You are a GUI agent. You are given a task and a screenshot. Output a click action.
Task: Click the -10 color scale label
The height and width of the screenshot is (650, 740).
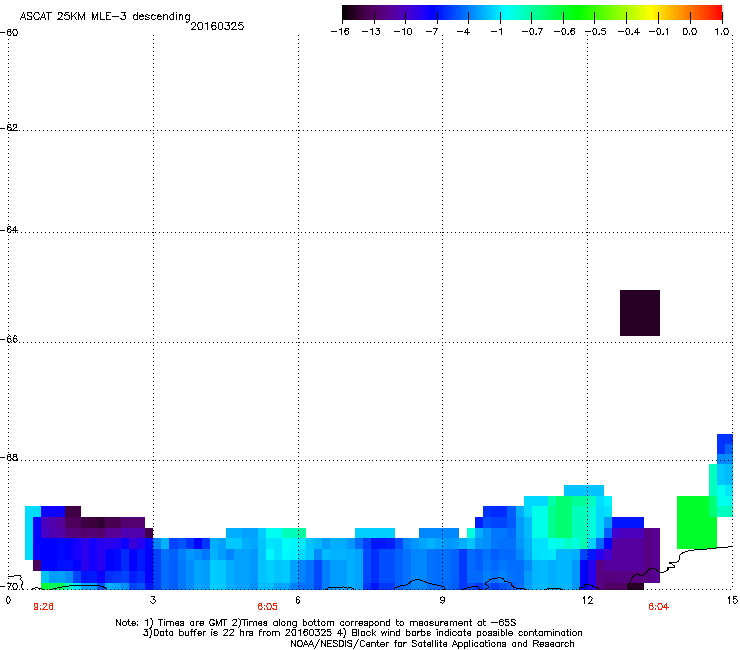403,32
